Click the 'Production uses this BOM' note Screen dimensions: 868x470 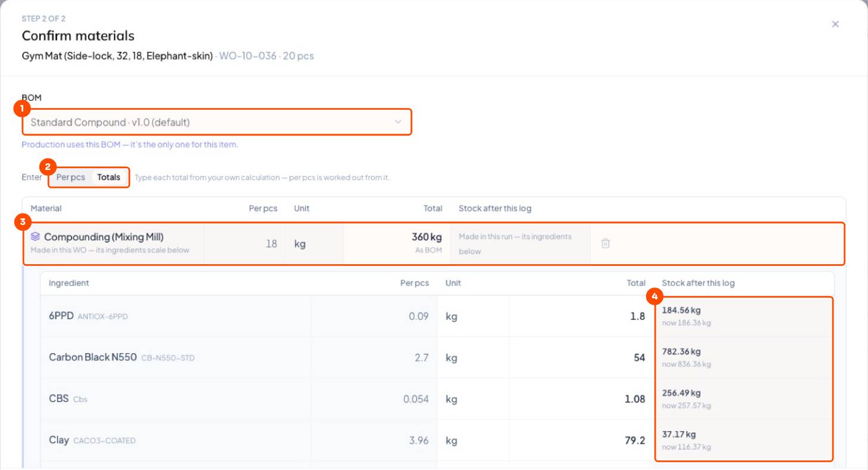click(x=130, y=144)
